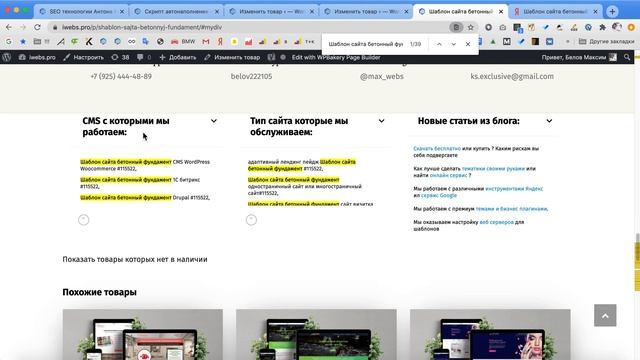Expand the round button under CMS list

[x=84, y=220]
